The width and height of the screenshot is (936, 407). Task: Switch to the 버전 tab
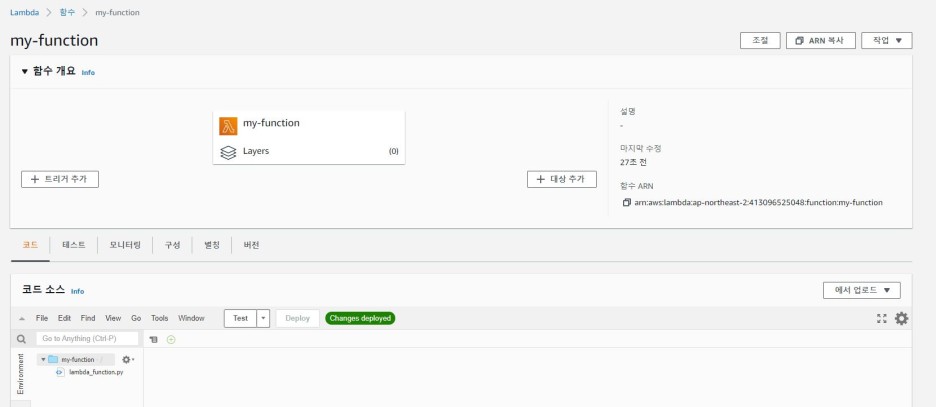coord(251,245)
